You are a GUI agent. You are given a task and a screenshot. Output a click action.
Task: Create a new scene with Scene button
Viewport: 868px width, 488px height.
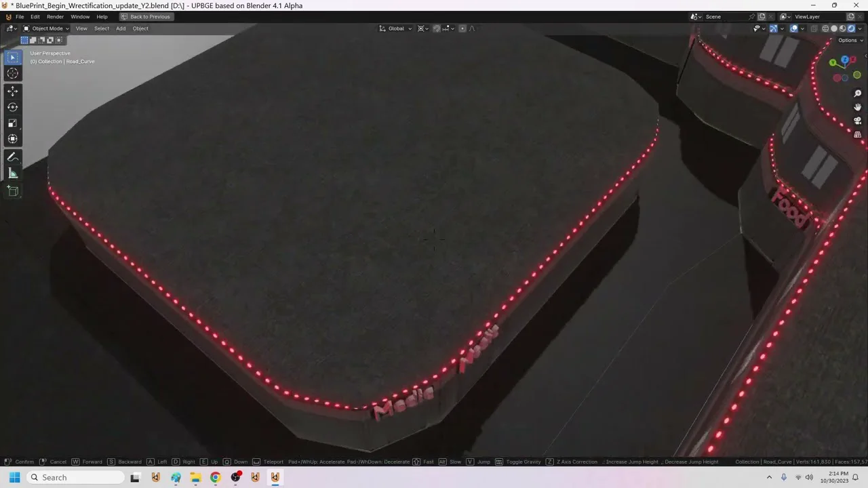(x=762, y=16)
